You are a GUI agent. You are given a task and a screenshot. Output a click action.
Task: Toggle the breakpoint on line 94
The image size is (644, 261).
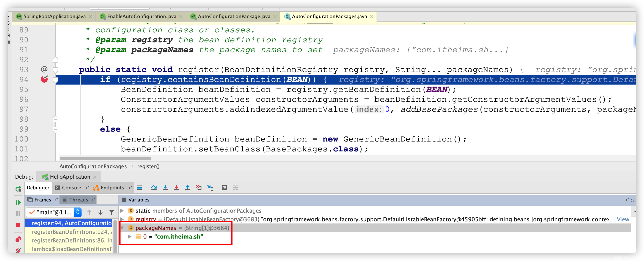pyautogui.click(x=44, y=79)
